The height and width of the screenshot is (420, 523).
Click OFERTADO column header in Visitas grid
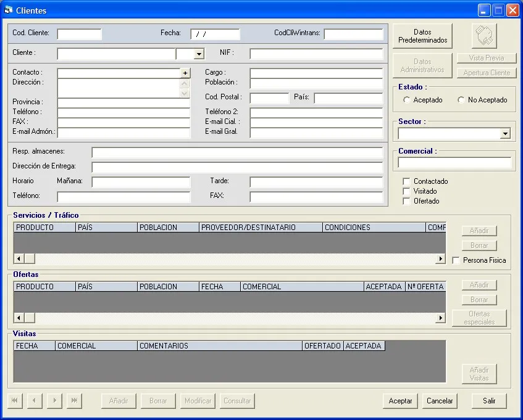pos(323,346)
